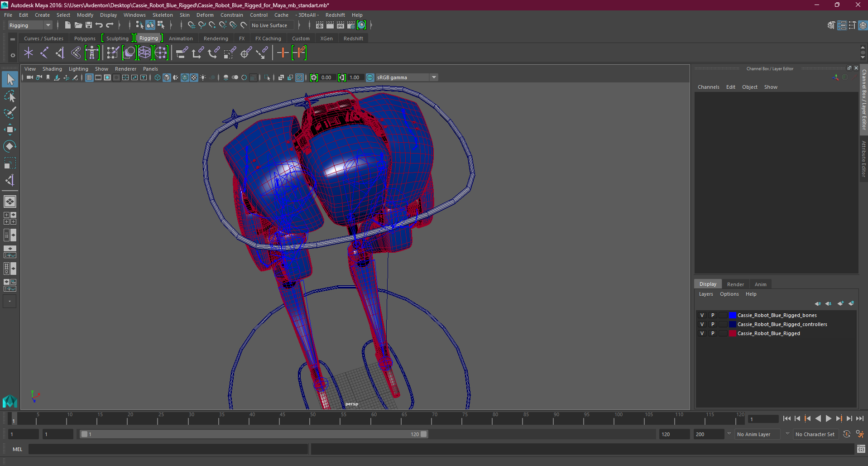Undo the last action

[99, 25]
